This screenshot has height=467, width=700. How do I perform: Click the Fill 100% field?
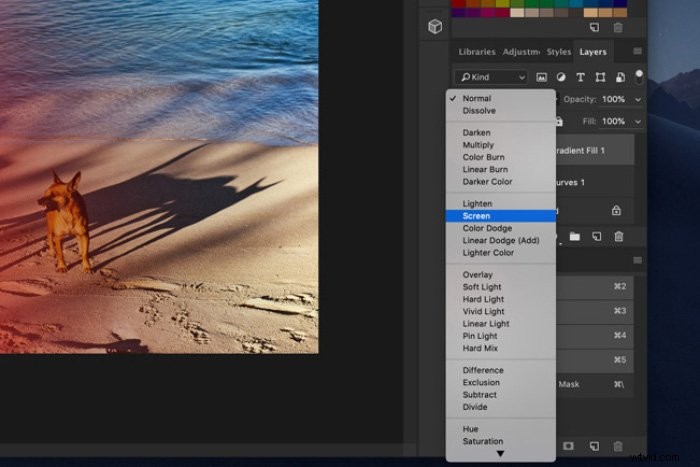coord(614,121)
